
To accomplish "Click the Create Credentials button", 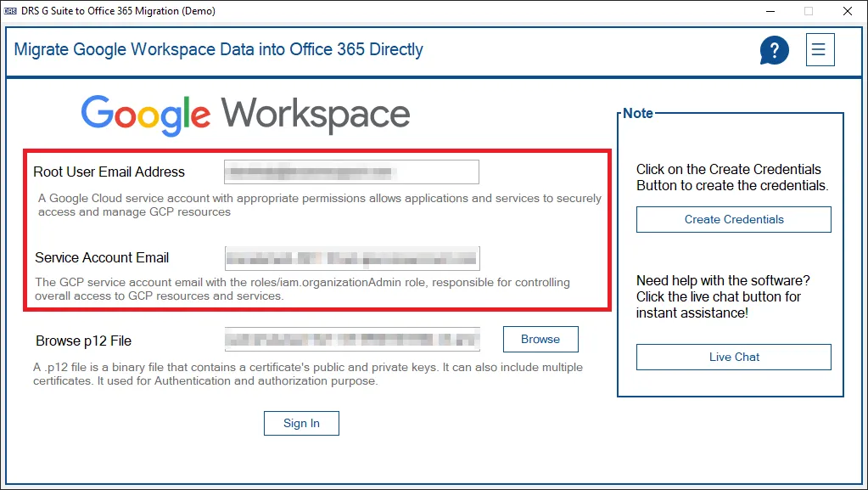I will pyautogui.click(x=734, y=219).
